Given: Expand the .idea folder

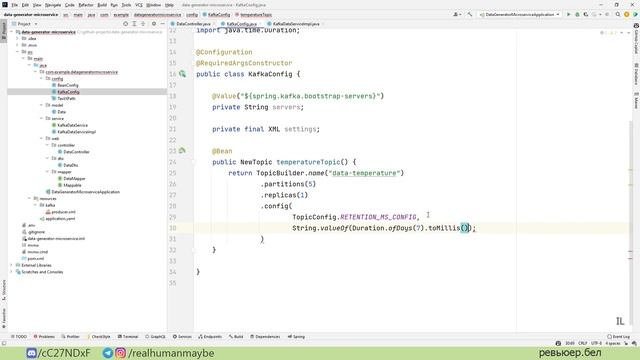Looking at the screenshot, I should pos(17,38).
